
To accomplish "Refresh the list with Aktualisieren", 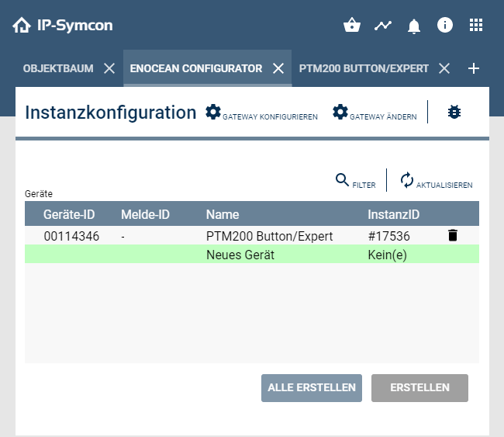I will pyautogui.click(x=436, y=182).
